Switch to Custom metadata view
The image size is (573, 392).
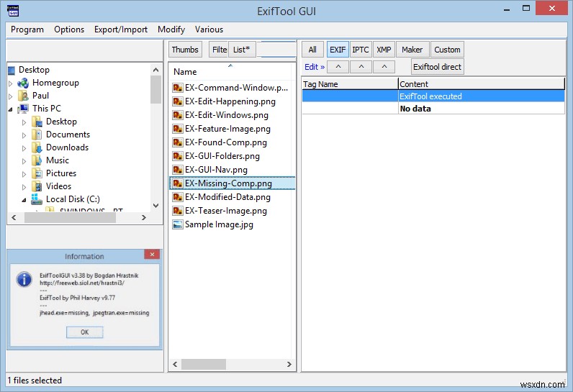click(x=447, y=50)
